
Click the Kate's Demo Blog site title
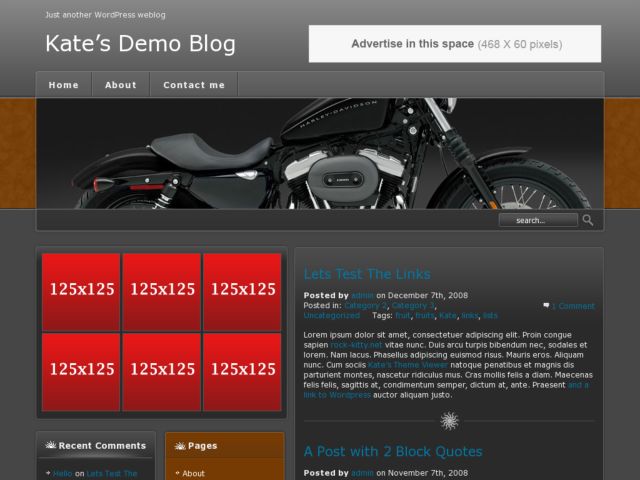click(140, 43)
